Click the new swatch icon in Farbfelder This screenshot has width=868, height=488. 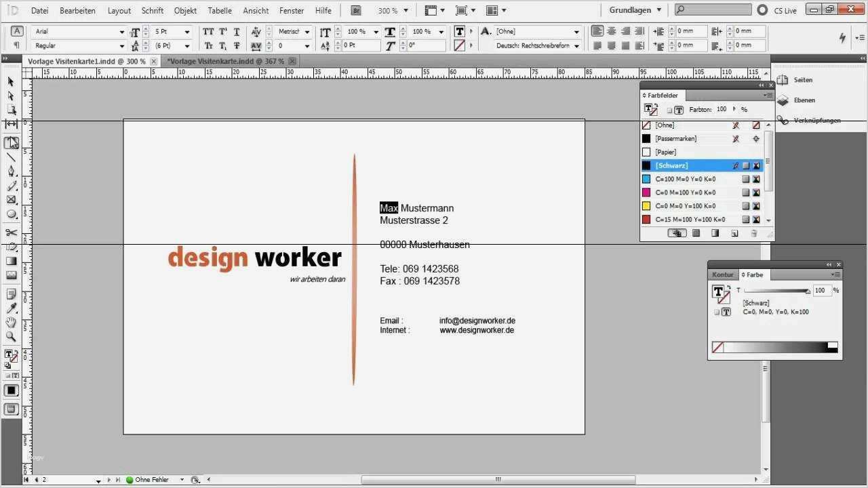coord(734,233)
